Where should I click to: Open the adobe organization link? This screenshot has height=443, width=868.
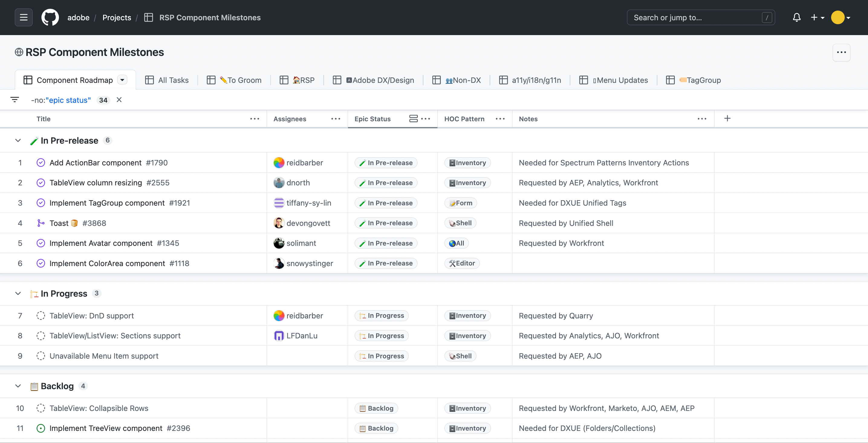[x=78, y=18]
